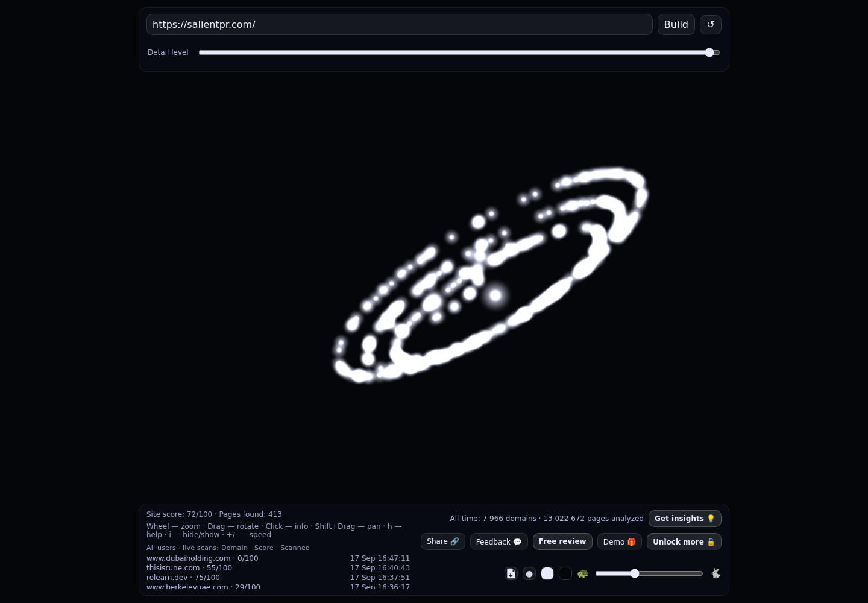The image size is (868, 603).
Task: Select the black color swatch
Action: pyautogui.click(x=565, y=573)
